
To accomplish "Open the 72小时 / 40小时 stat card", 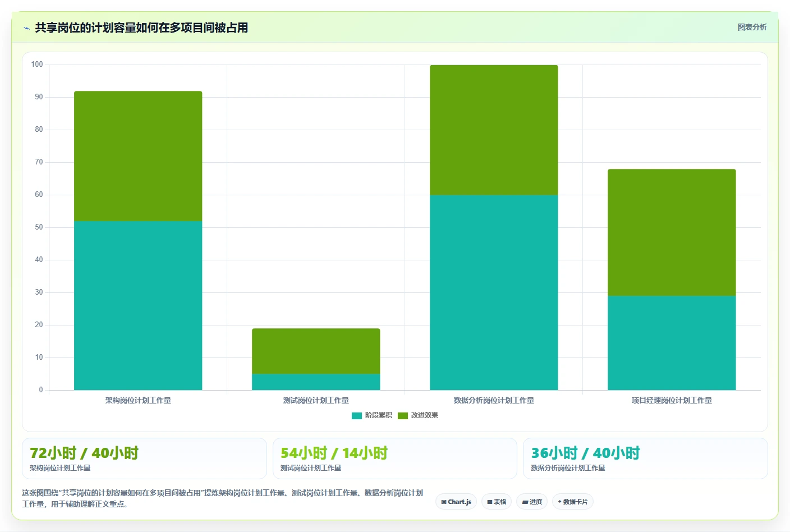I will [144, 458].
